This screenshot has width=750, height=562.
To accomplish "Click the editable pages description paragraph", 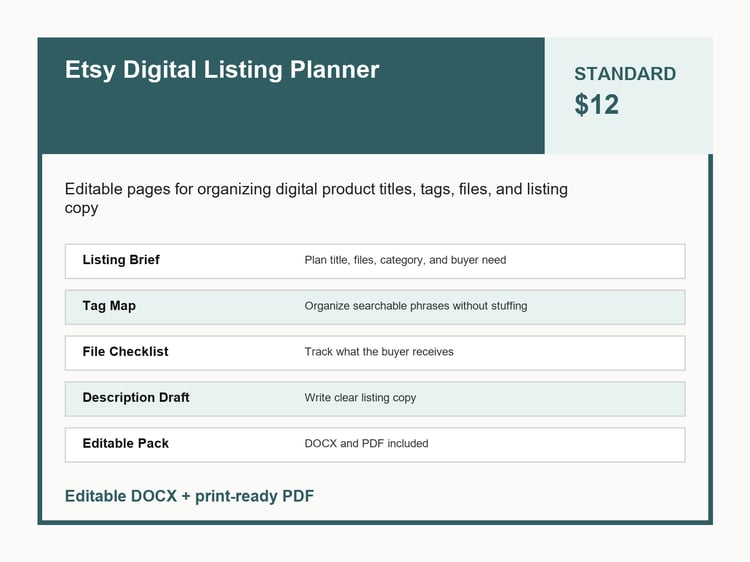I will click(x=316, y=198).
